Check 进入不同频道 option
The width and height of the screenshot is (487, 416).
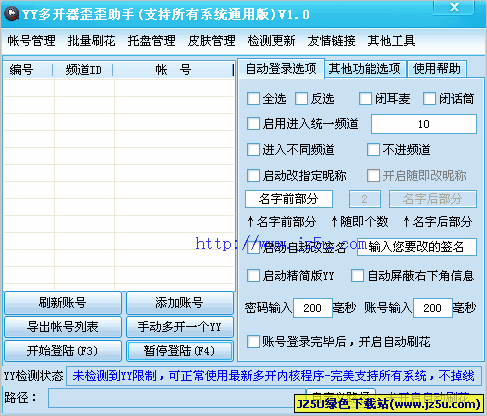pyautogui.click(x=253, y=150)
